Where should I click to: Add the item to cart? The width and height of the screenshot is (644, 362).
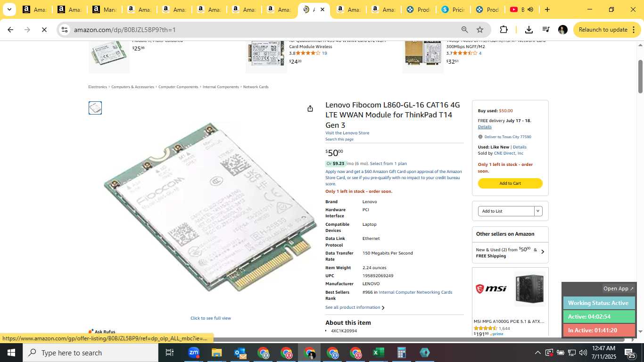pyautogui.click(x=510, y=183)
